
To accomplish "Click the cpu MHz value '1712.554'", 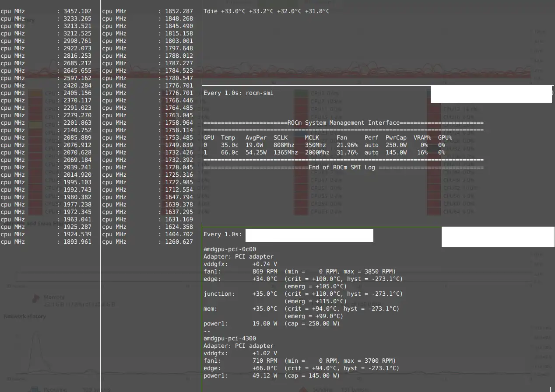I will coord(179,189).
